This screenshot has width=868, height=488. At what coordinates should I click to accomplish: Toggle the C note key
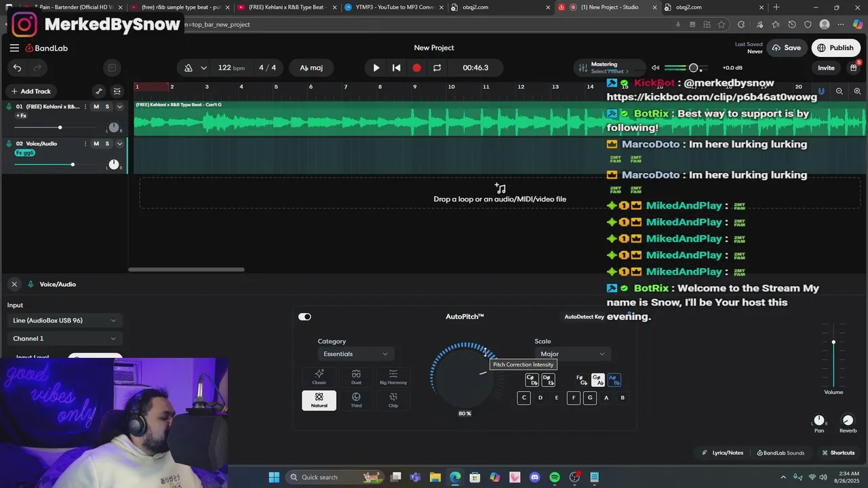click(524, 398)
